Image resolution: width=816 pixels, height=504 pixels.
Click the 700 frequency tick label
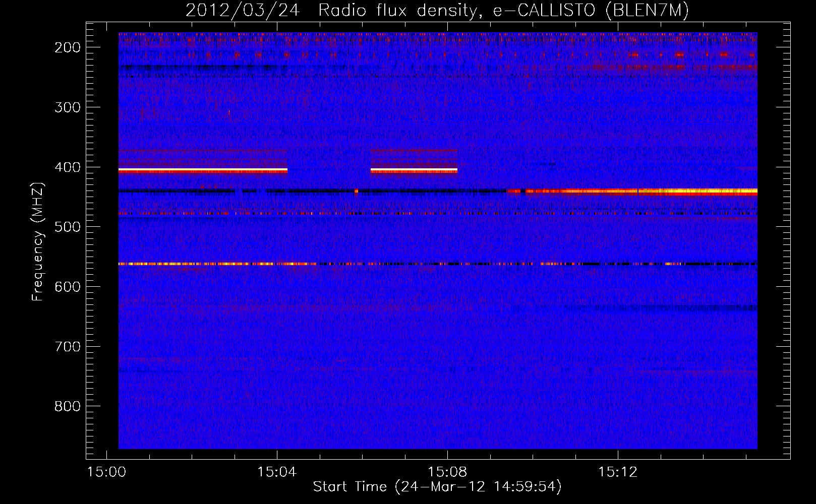tap(67, 347)
